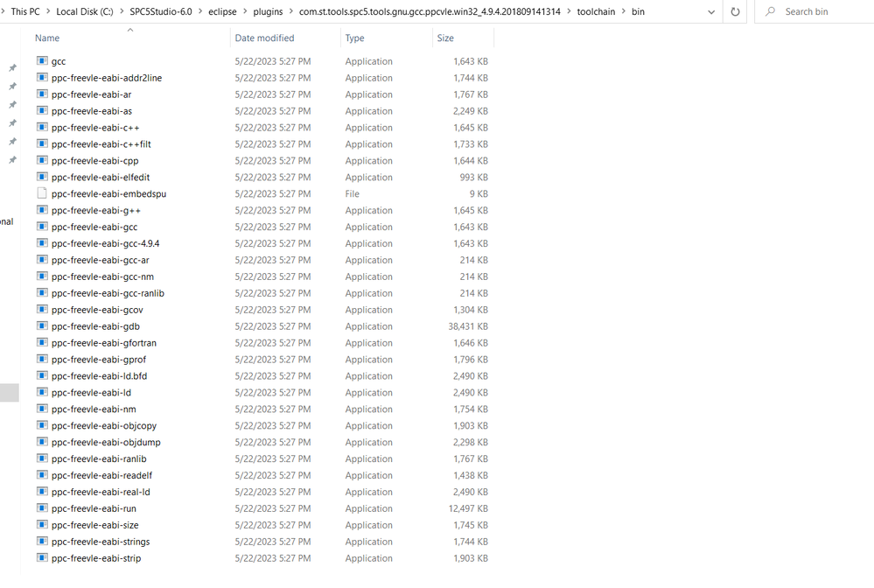This screenshot has width=874, height=588.
Task: Navigate to SPC5Studio-6.0 breadcrumb
Action: (x=160, y=11)
